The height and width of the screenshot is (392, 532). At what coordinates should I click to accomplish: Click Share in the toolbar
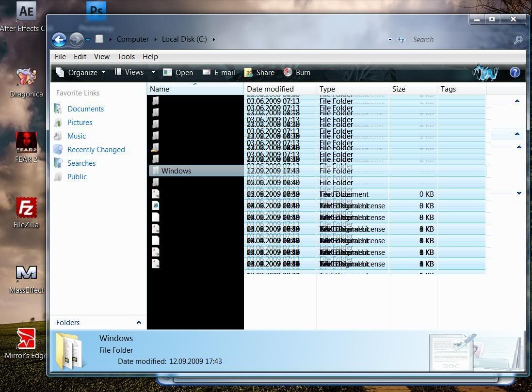point(259,73)
